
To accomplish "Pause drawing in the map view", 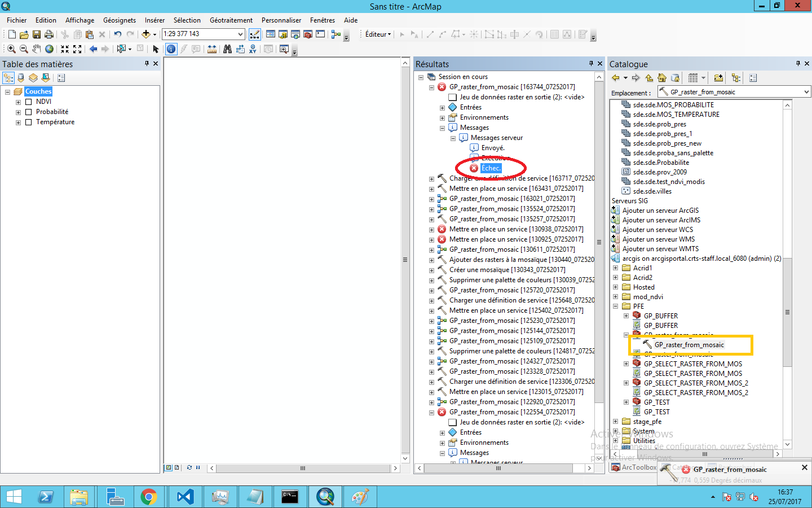I will point(198,467).
